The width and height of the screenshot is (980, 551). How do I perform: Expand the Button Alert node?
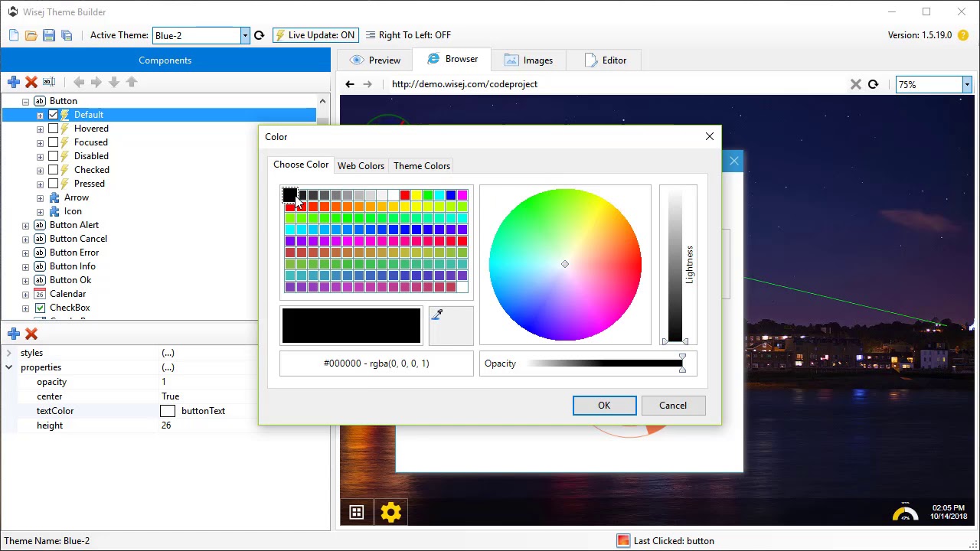(25, 225)
